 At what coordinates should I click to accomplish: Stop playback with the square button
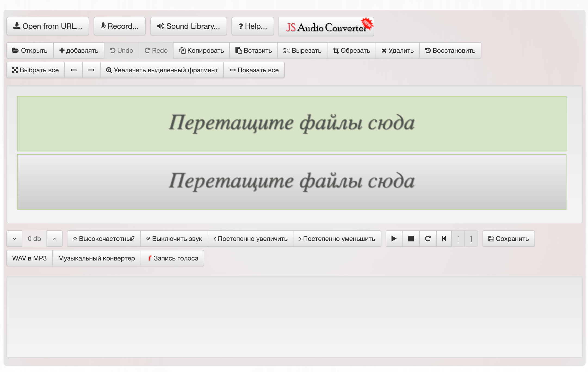coord(411,239)
